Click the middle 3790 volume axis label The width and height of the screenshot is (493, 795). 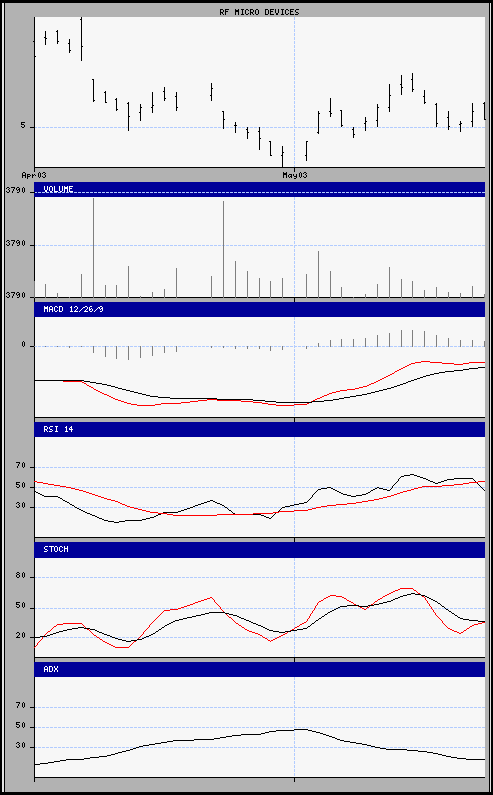pyautogui.click(x=15, y=244)
